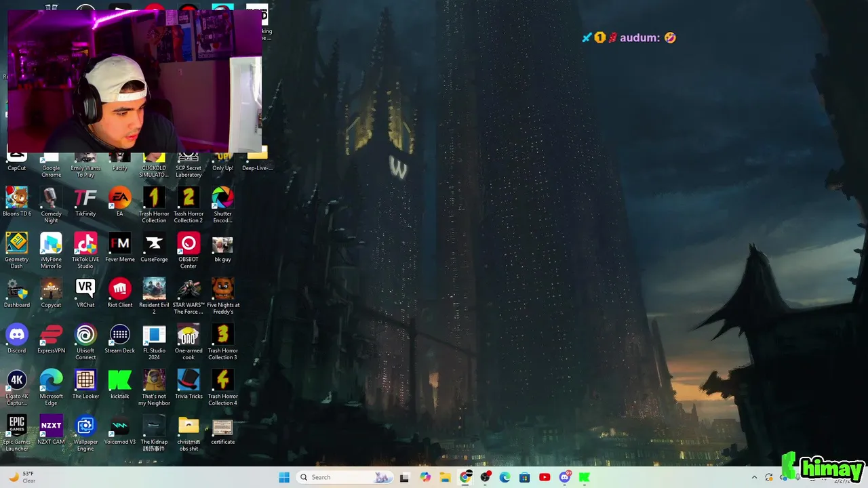Launch the VRChat desktop icon
Screen dimensions: 868x488
[x=85, y=289]
